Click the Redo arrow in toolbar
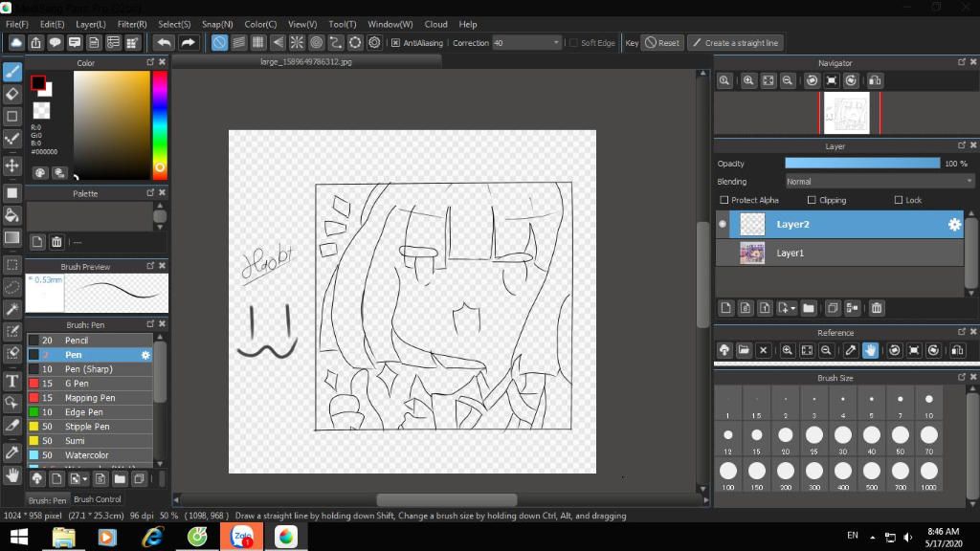980x551 pixels. coord(188,42)
